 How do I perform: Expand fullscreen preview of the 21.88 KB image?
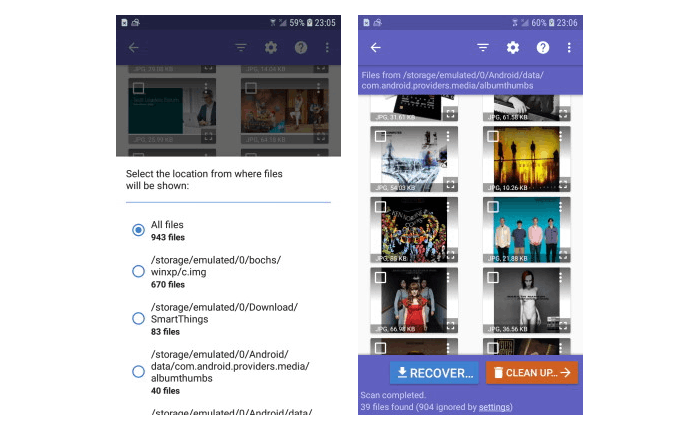563,255
